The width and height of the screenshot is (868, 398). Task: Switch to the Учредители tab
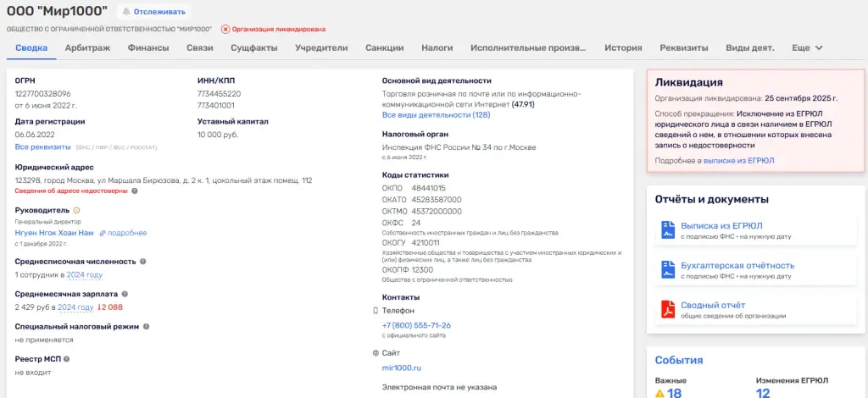click(x=321, y=47)
